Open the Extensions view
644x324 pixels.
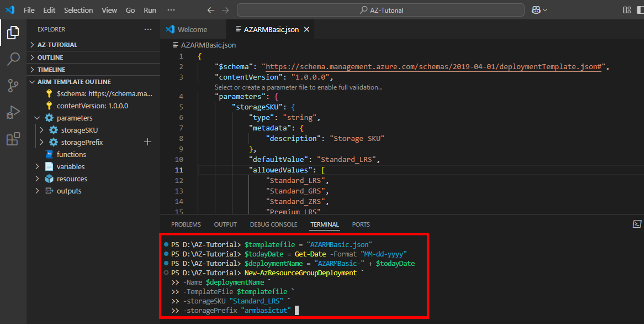coord(13,139)
